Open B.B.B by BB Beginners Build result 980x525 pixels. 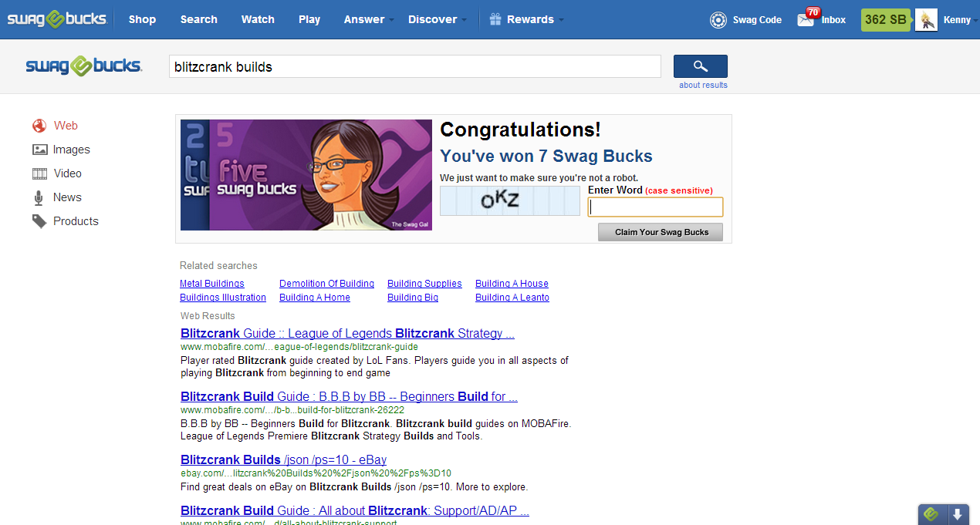[x=349, y=397]
